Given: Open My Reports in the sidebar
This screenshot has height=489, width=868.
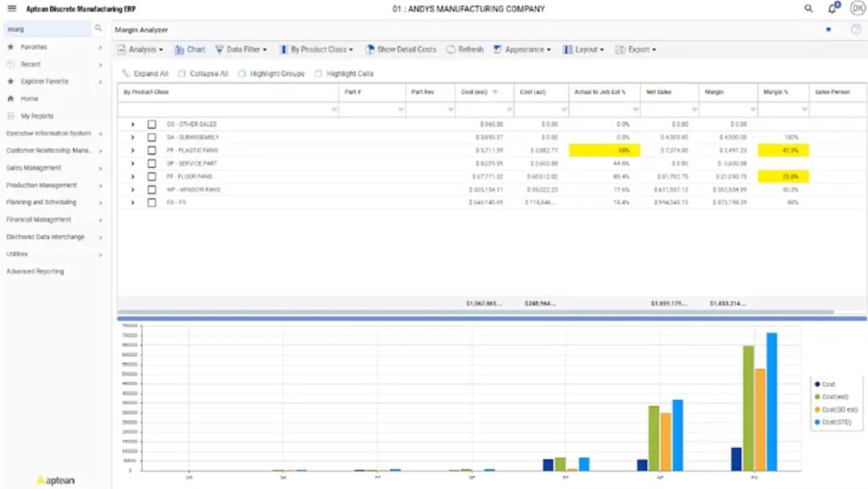Looking at the screenshot, I should pos(37,116).
